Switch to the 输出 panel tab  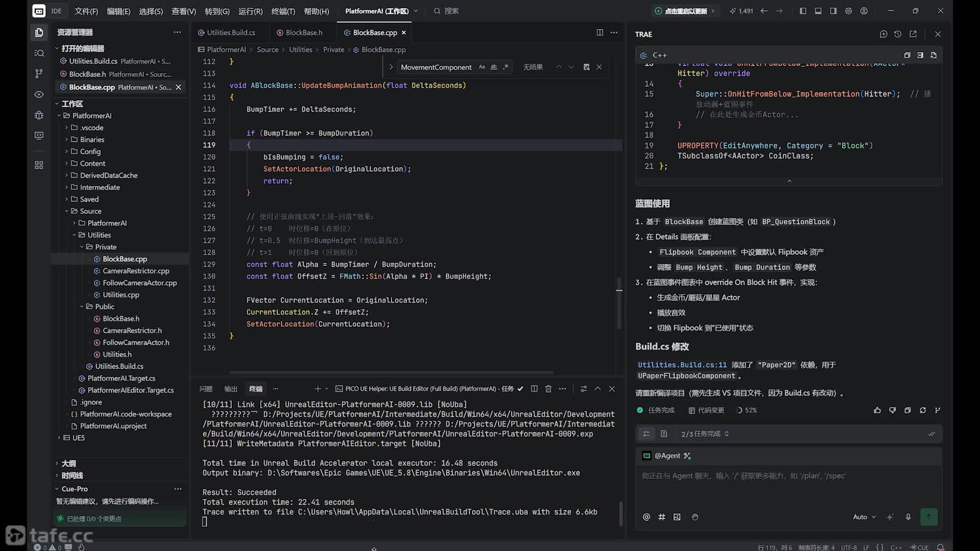tap(231, 389)
